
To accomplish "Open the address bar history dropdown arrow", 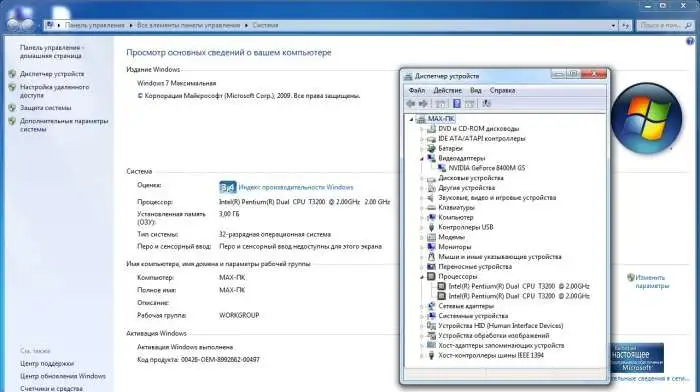I will [613, 26].
